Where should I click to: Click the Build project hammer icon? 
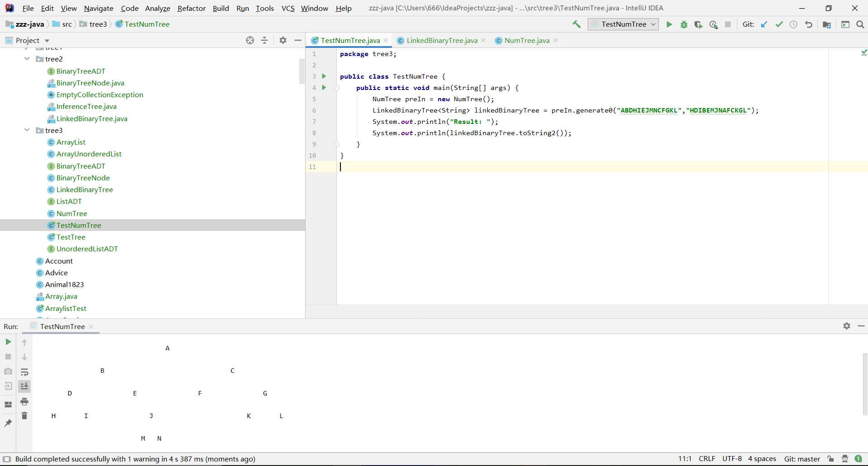576,24
